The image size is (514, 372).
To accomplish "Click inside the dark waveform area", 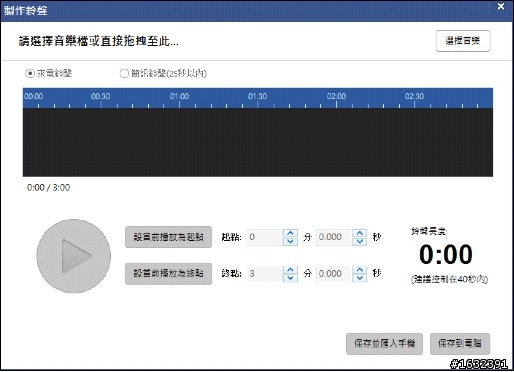I will (258, 142).
